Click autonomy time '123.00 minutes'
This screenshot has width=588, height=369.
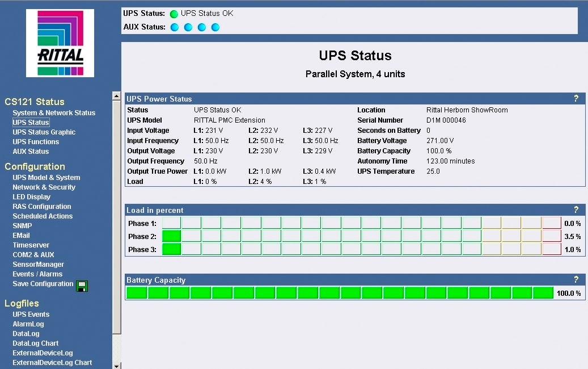tap(450, 161)
